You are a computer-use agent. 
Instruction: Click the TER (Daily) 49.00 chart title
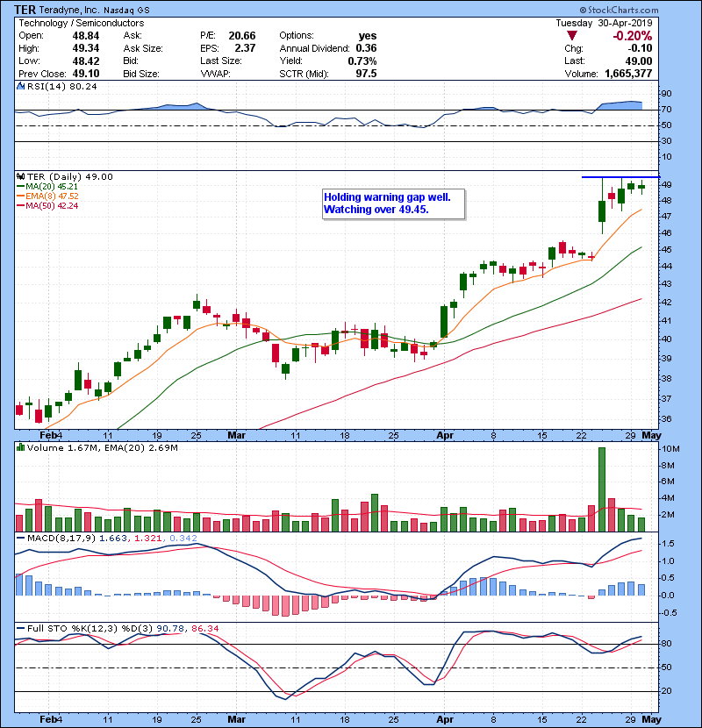69,176
